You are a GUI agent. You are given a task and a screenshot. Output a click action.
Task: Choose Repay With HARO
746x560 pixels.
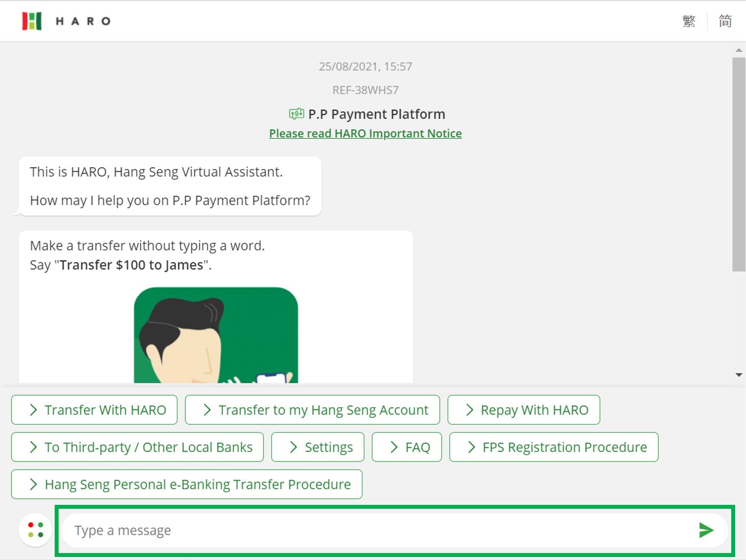[524, 410]
